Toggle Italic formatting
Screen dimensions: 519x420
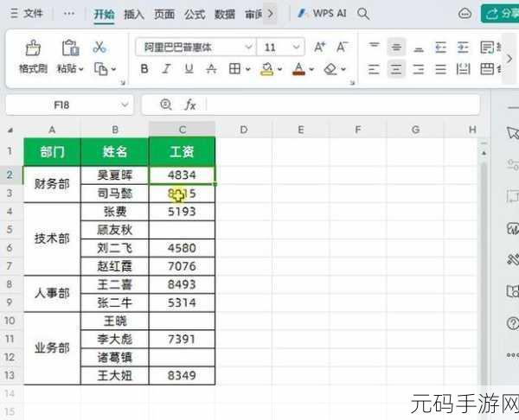point(166,69)
